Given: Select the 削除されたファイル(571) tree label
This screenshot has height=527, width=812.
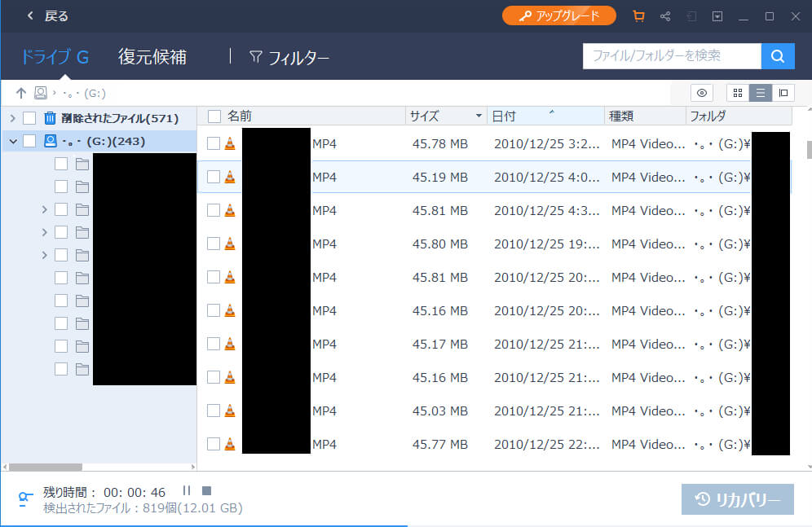Looking at the screenshot, I should [x=120, y=118].
